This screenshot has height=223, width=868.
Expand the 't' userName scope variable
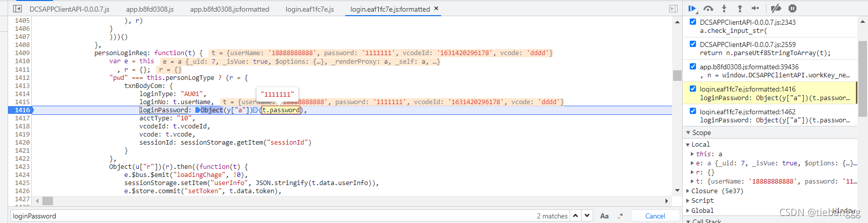coord(692,182)
